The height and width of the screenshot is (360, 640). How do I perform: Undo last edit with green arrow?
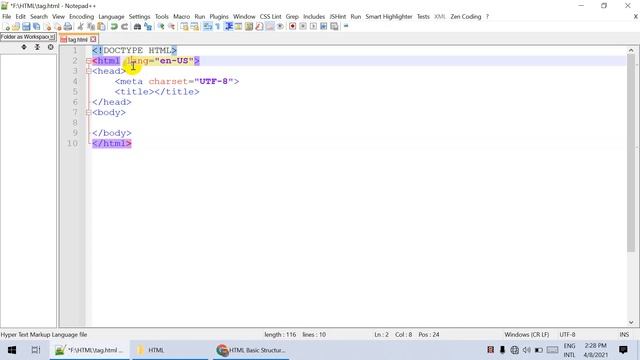click(114, 27)
